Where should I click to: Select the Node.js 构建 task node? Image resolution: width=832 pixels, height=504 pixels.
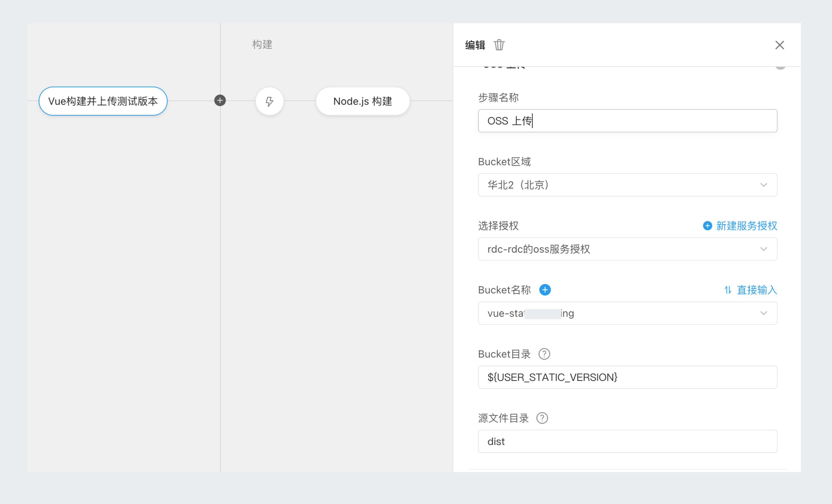(x=363, y=101)
